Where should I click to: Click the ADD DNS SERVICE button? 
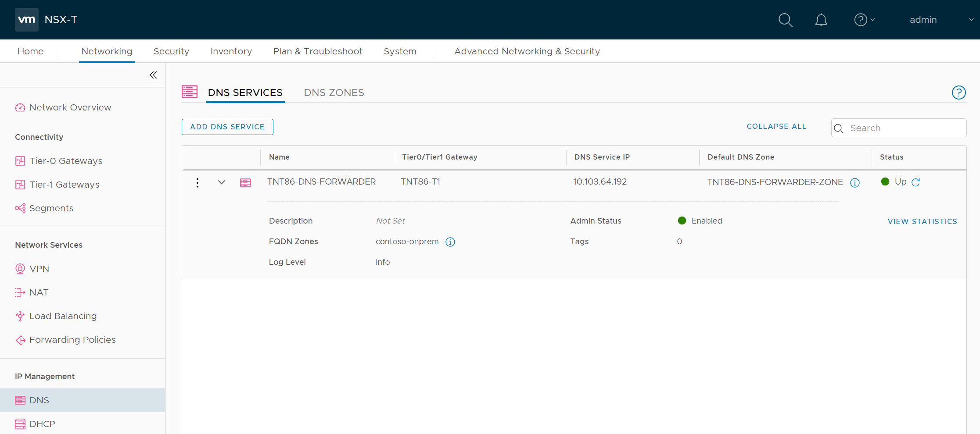[x=227, y=127]
